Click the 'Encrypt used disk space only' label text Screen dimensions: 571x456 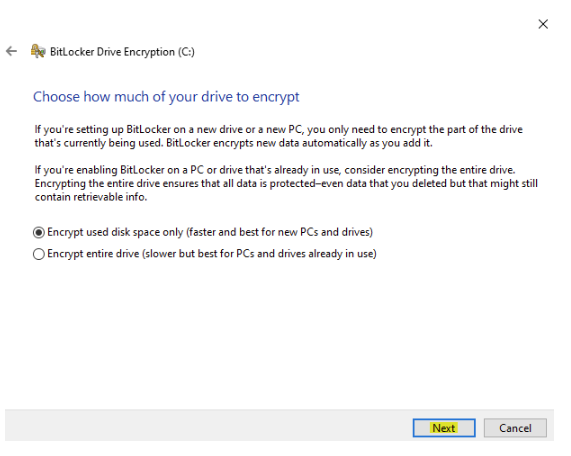pyautogui.click(x=115, y=232)
